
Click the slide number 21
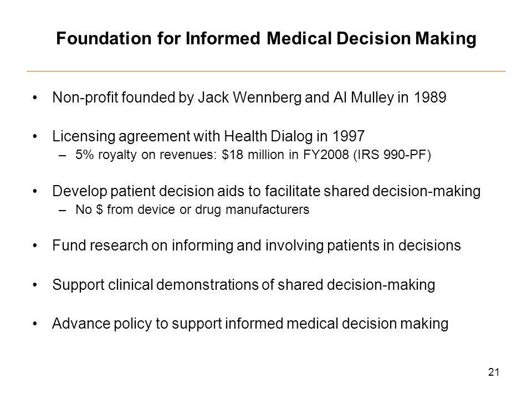(x=494, y=372)
